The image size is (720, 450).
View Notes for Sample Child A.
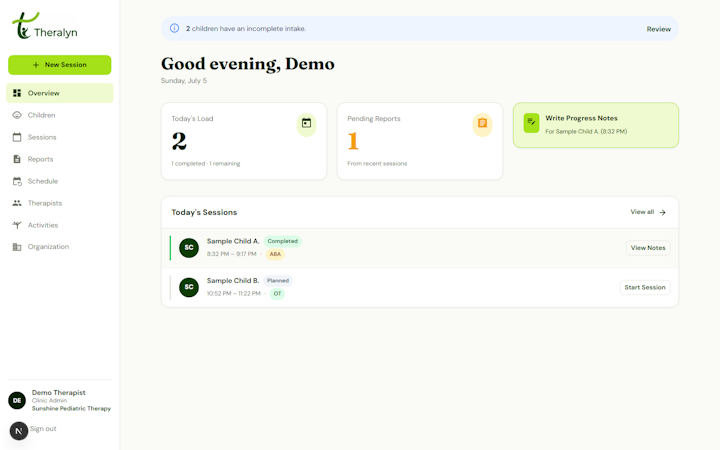pyautogui.click(x=648, y=248)
